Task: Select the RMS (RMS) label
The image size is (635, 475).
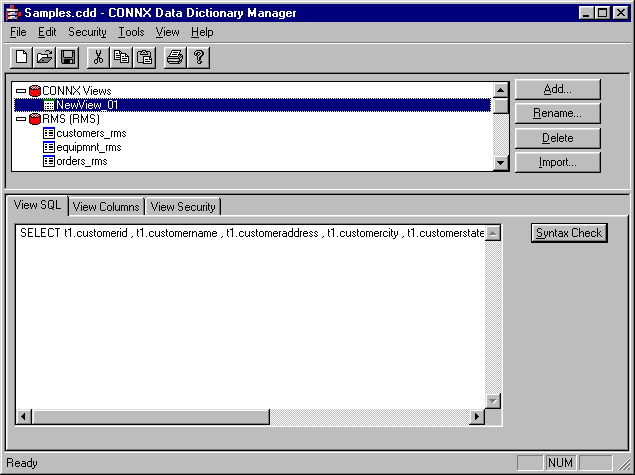Action: 71,119
